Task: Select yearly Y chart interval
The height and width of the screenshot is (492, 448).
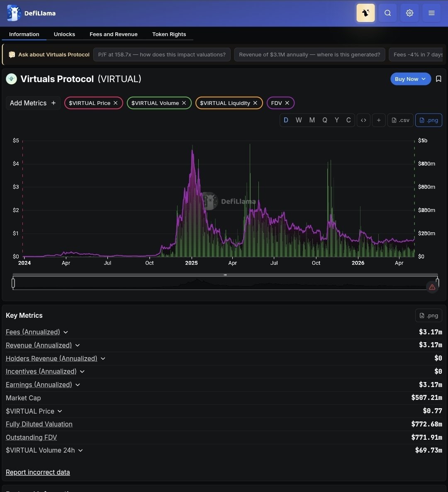Action: click(x=337, y=120)
